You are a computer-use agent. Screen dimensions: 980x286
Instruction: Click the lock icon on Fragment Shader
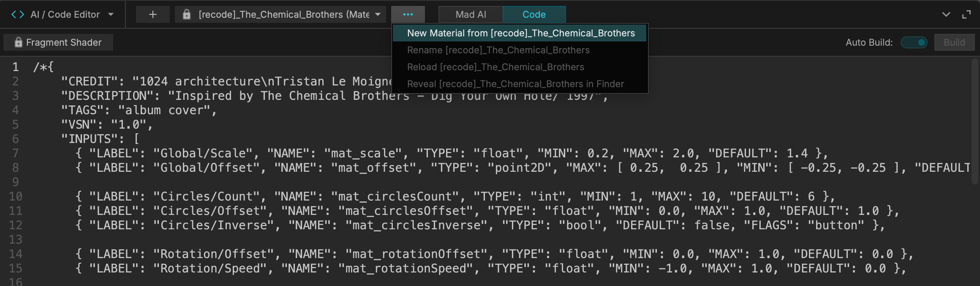pyautogui.click(x=18, y=42)
